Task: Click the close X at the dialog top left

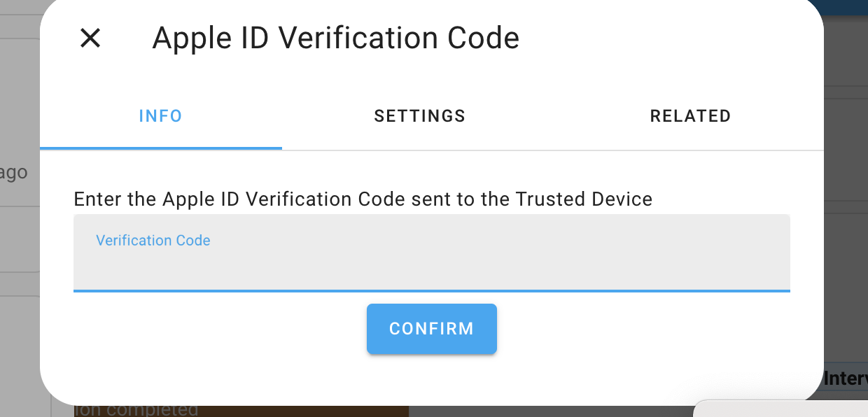Action: click(90, 38)
